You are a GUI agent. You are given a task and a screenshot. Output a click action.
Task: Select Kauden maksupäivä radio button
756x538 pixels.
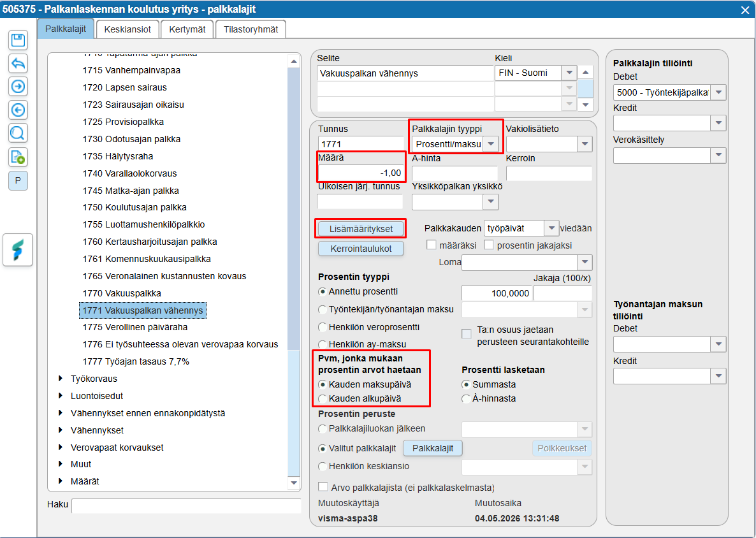pyautogui.click(x=323, y=385)
